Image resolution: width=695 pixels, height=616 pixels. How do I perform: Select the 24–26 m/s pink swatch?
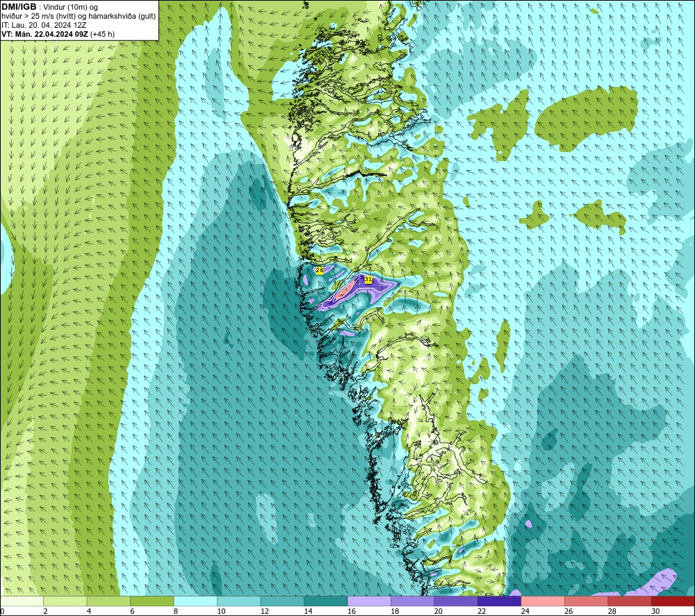543,601
